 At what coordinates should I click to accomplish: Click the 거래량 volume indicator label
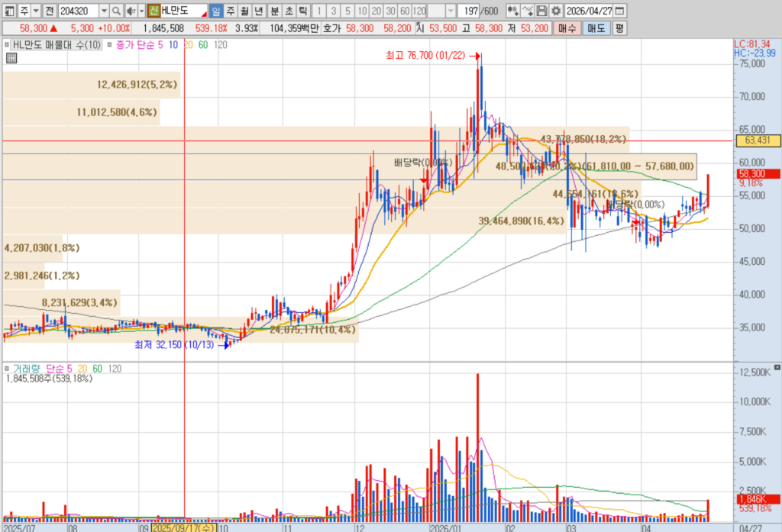coord(27,369)
